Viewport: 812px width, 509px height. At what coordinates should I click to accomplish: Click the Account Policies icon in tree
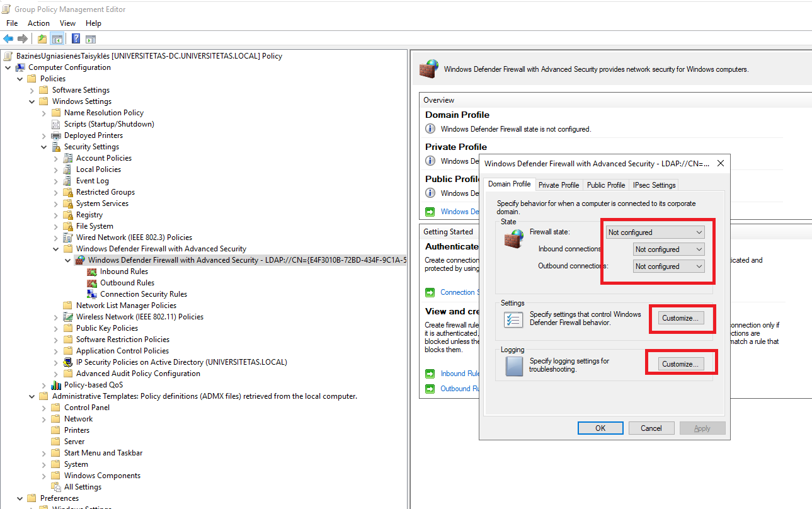tap(68, 158)
